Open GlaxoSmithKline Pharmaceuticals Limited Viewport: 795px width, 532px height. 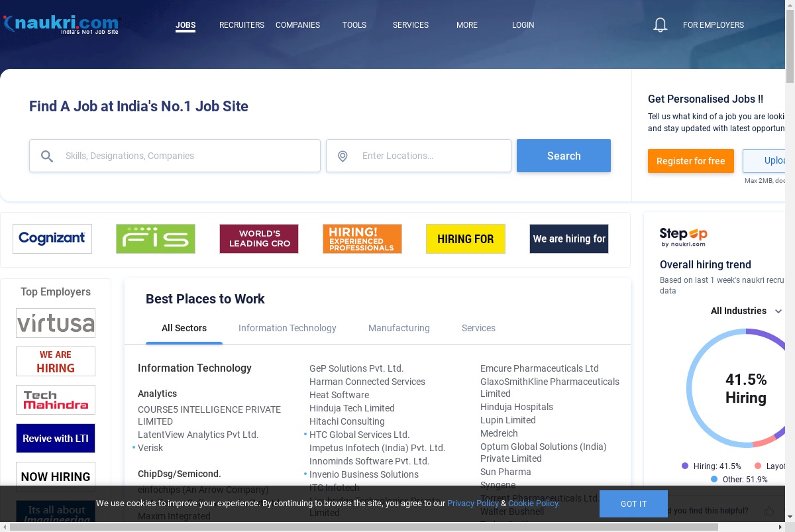(550, 388)
